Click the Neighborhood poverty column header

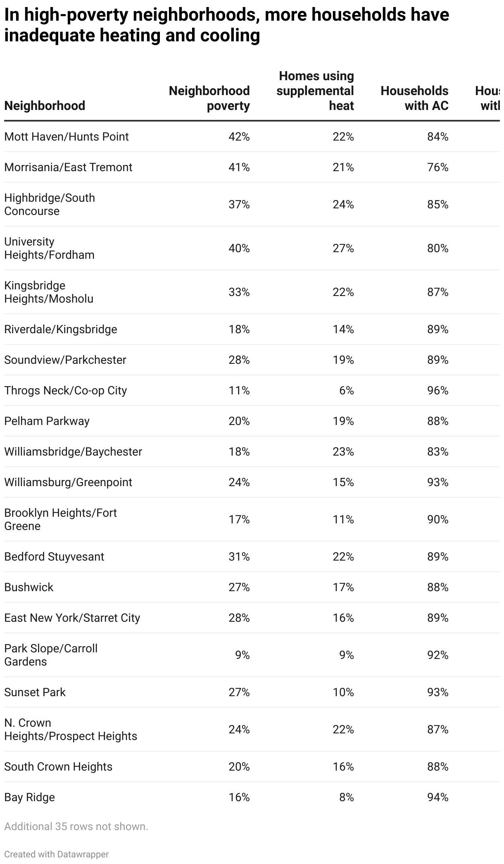[209, 98]
